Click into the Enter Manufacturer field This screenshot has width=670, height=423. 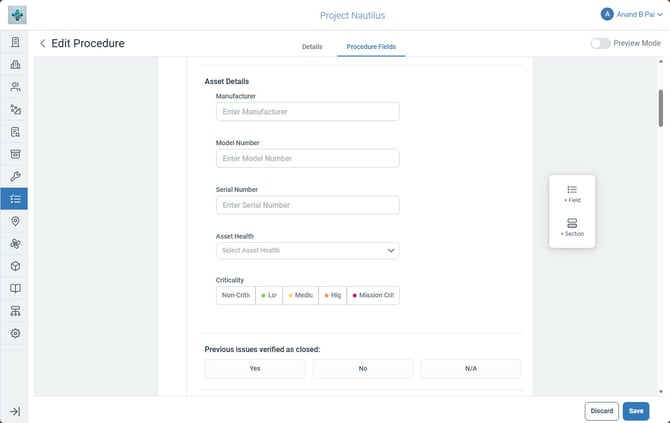pos(308,112)
